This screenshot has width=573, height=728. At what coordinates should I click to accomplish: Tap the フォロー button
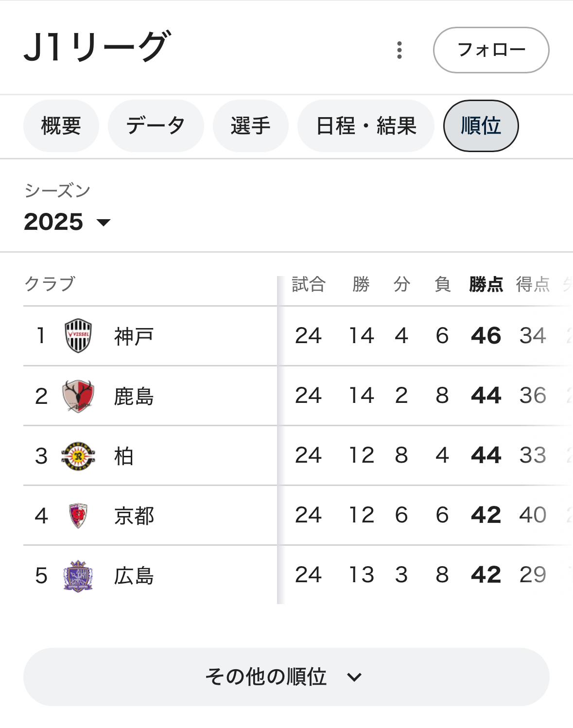[x=491, y=50]
